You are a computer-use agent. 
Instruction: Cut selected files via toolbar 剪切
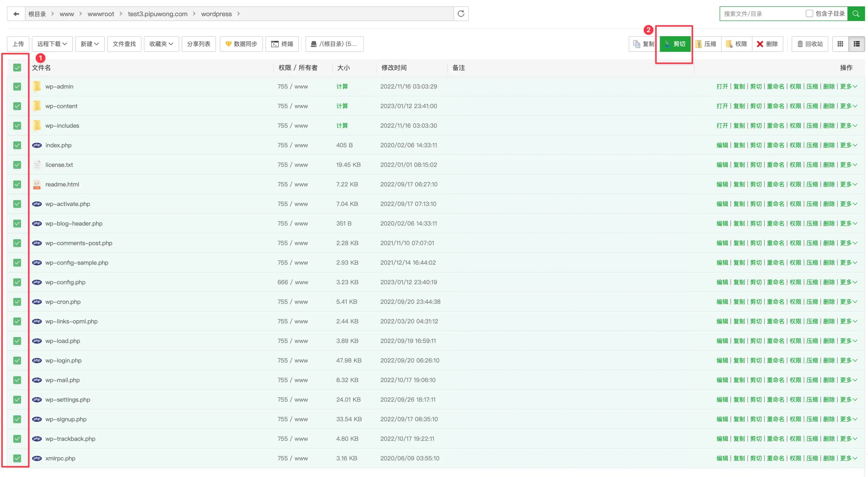(675, 44)
